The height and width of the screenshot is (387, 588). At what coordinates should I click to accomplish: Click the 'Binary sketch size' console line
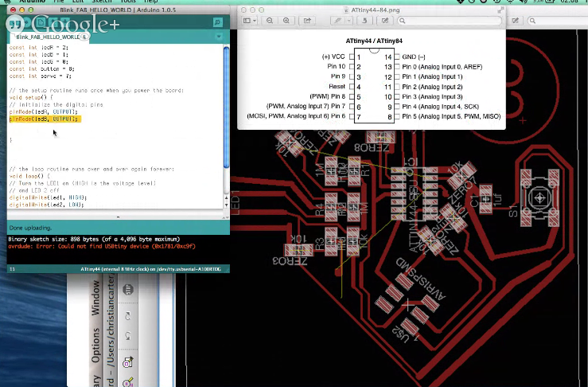click(94, 239)
